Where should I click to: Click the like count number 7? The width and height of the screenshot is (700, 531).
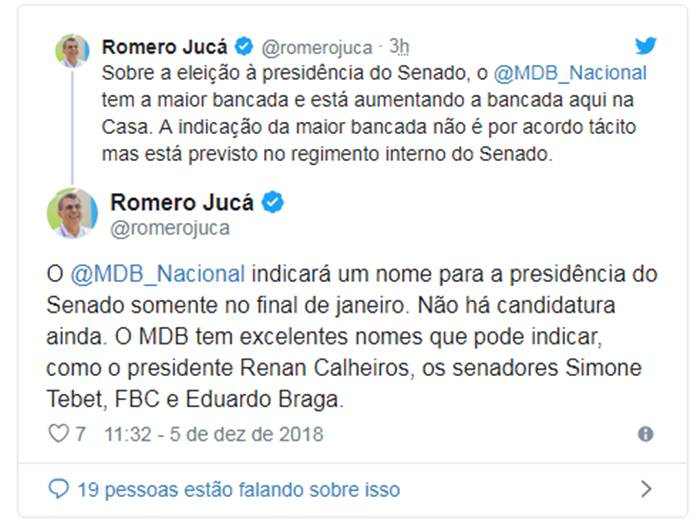[80, 435]
